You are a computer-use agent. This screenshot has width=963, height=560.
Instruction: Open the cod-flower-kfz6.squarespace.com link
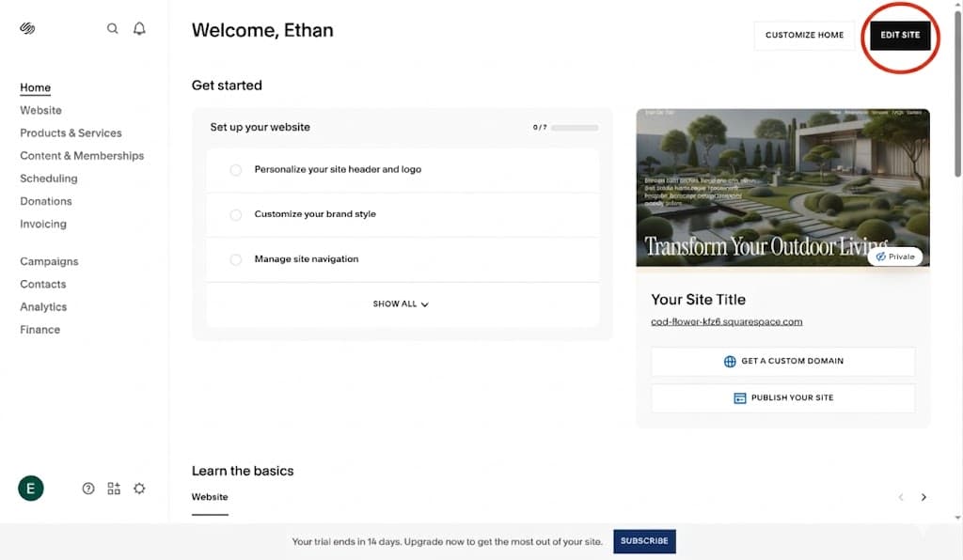728,320
